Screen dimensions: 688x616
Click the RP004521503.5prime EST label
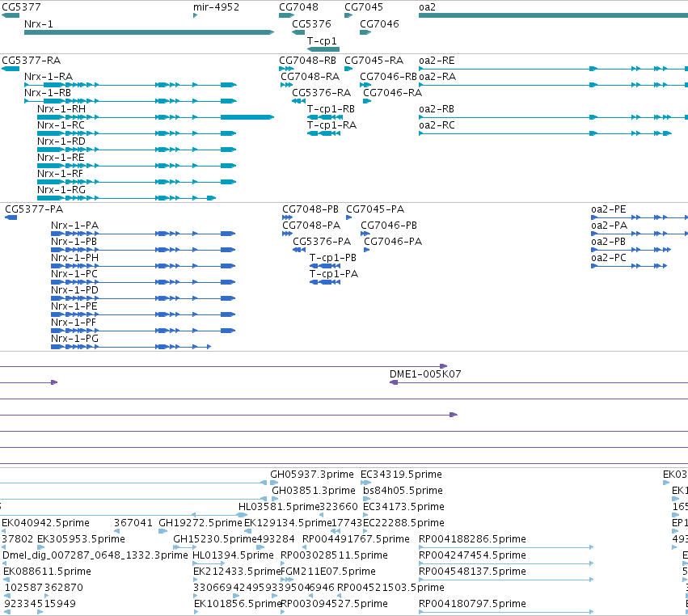point(391,588)
